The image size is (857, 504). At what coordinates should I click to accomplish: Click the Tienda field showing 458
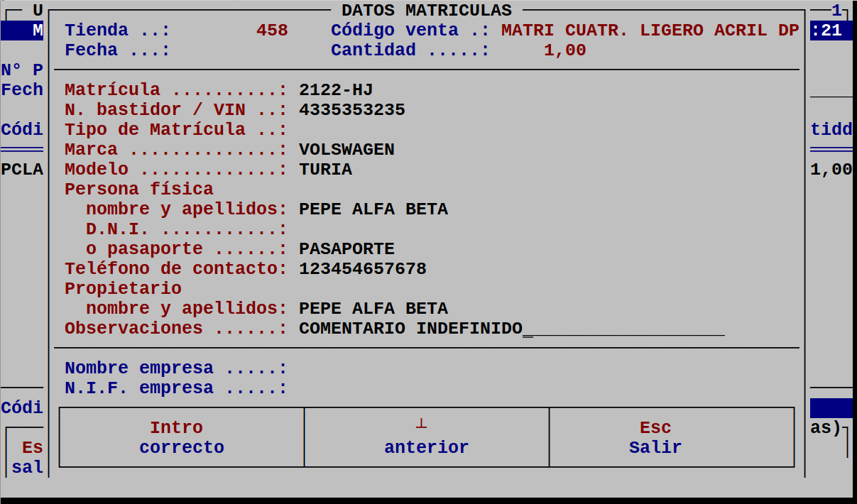(274, 30)
